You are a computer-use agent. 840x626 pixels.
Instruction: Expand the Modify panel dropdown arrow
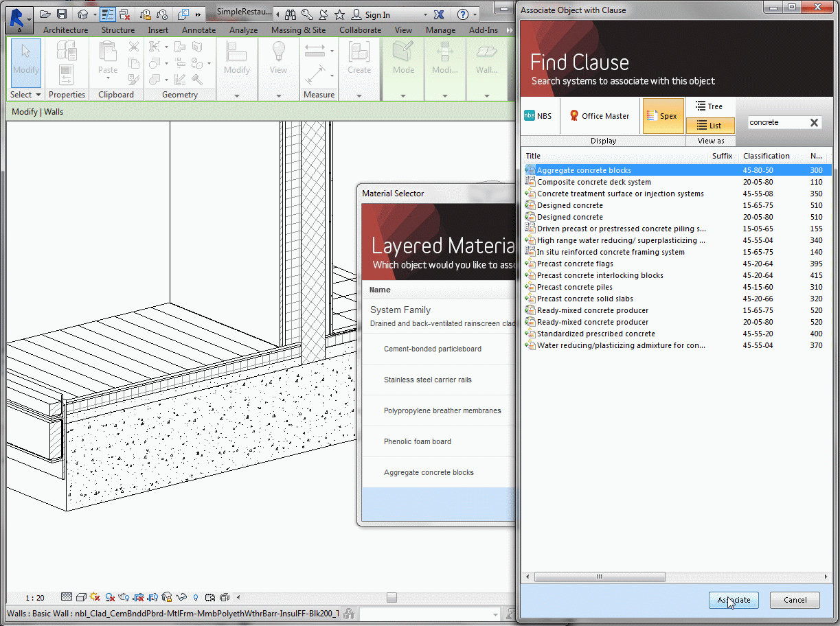[x=237, y=95]
